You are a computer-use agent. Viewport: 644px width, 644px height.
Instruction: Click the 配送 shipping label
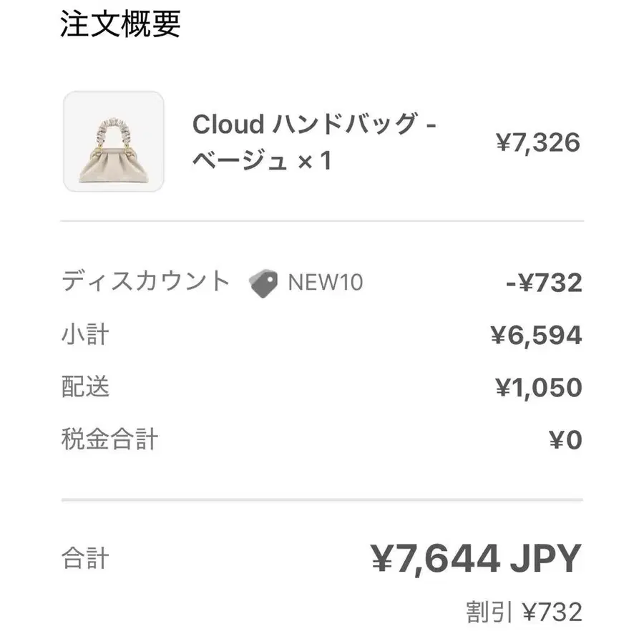[x=85, y=386]
